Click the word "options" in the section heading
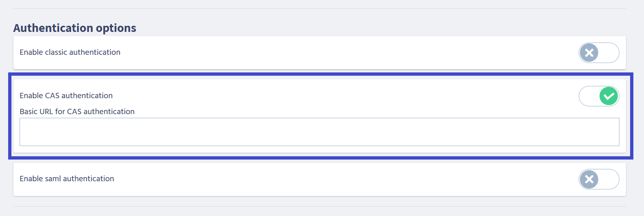Viewport: 644px width, 216px height. (116, 28)
